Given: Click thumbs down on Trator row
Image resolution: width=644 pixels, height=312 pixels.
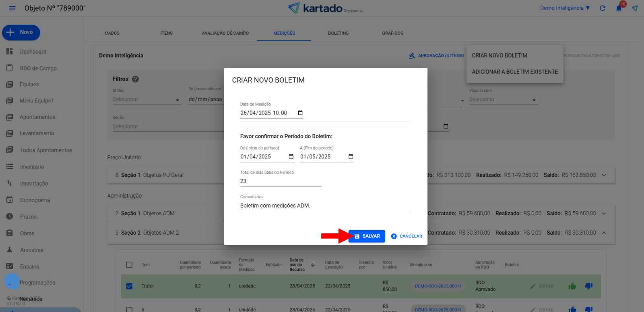Looking at the screenshot, I should click(588, 286).
